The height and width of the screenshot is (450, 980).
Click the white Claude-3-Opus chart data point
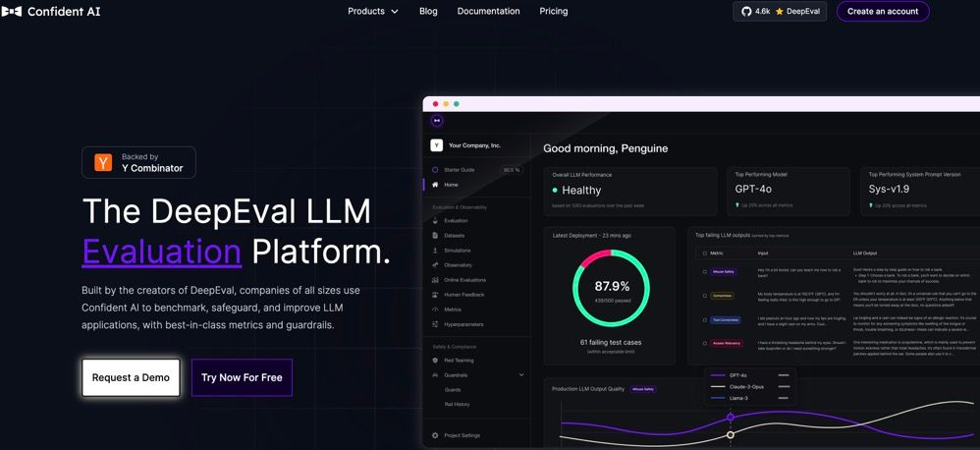coord(730,435)
